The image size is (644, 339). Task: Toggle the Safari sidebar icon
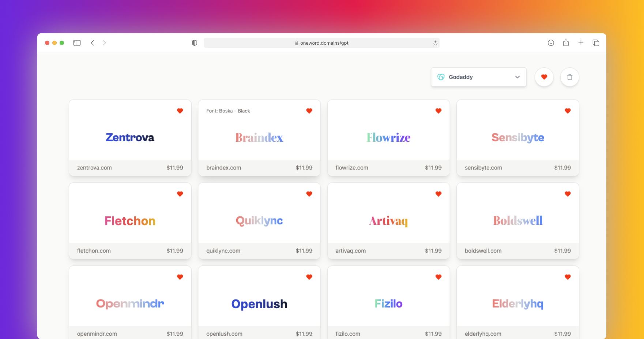[77, 43]
